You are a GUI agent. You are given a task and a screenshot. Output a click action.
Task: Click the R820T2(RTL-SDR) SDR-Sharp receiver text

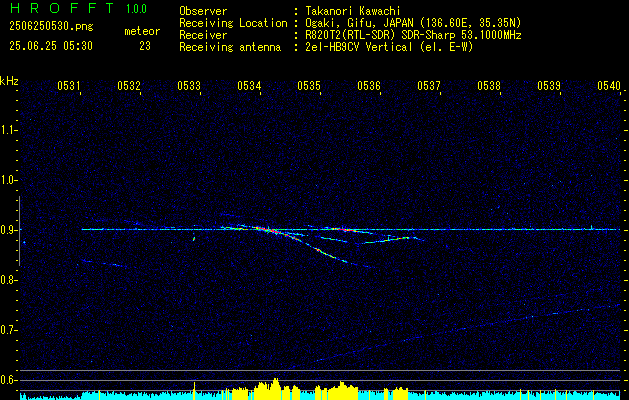(x=412, y=35)
